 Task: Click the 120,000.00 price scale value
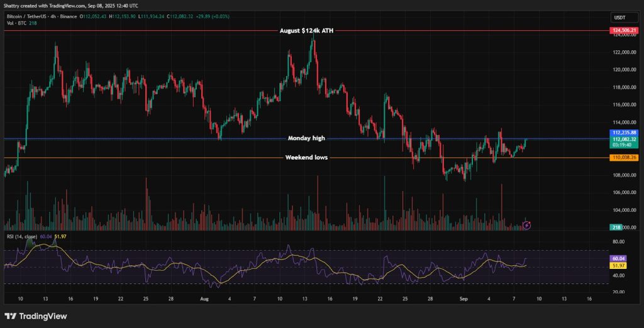(623, 70)
